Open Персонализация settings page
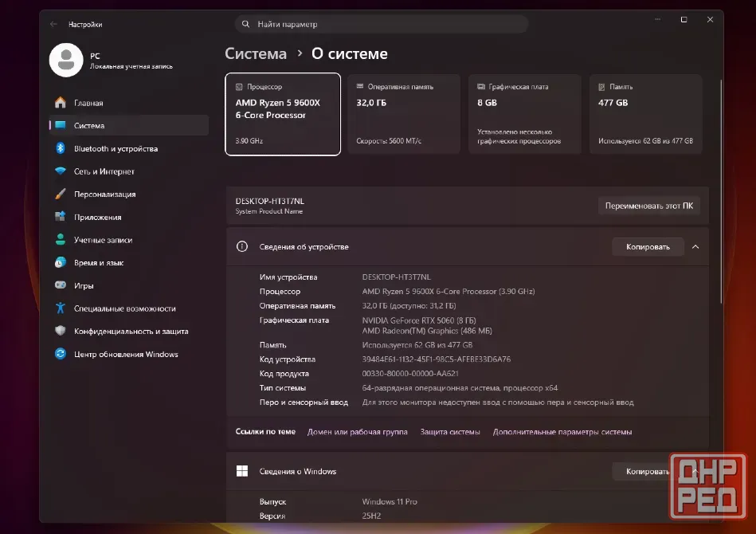The image size is (756, 534). (129, 194)
